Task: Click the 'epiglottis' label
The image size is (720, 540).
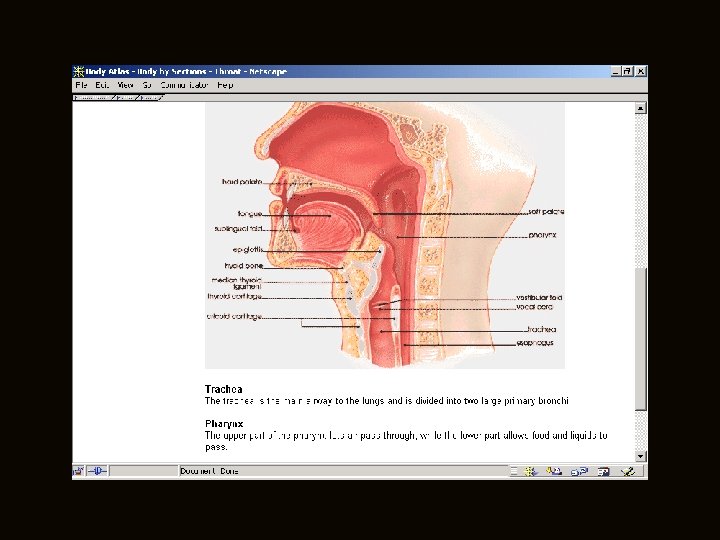Action: (x=247, y=250)
